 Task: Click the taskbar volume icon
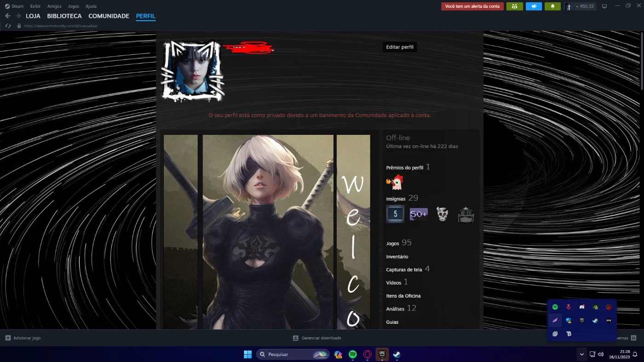point(600,354)
